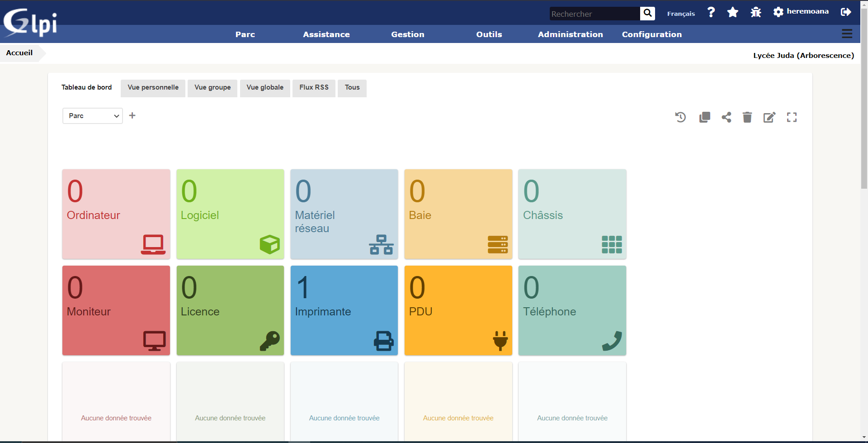The image size is (868, 443).
Task: Switch to Vue personnelle tab
Action: pos(153,88)
